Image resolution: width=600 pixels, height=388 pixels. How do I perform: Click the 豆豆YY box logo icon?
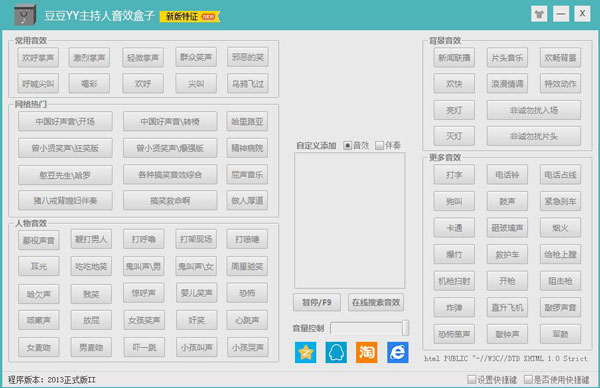pos(25,15)
